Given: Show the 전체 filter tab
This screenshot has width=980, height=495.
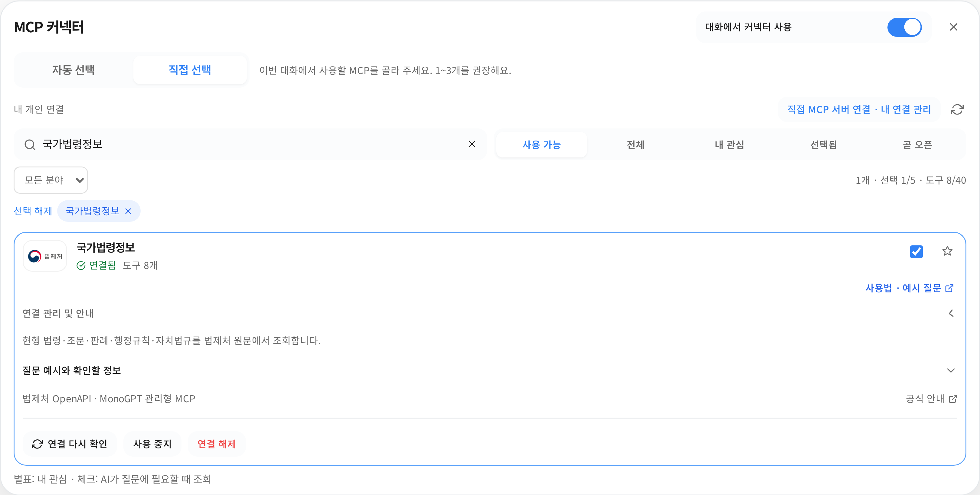Looking at the screenshot, I should 635,145.
